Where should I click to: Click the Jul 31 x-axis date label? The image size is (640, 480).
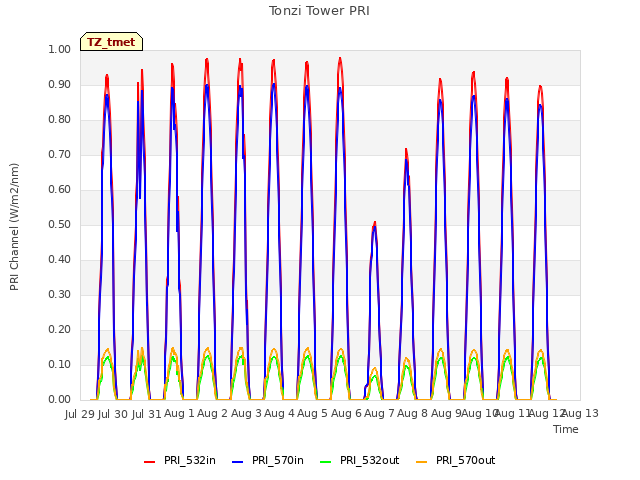pos(147,414)
